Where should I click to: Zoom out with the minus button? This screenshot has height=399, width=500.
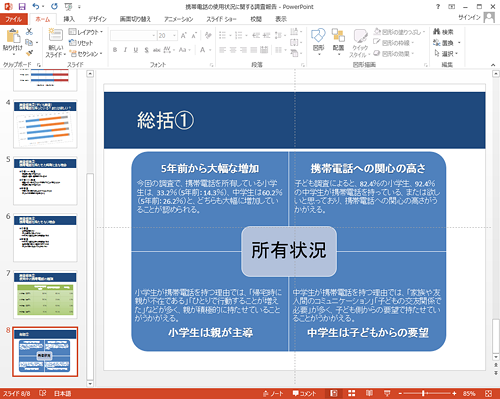(x=401, y=394)
